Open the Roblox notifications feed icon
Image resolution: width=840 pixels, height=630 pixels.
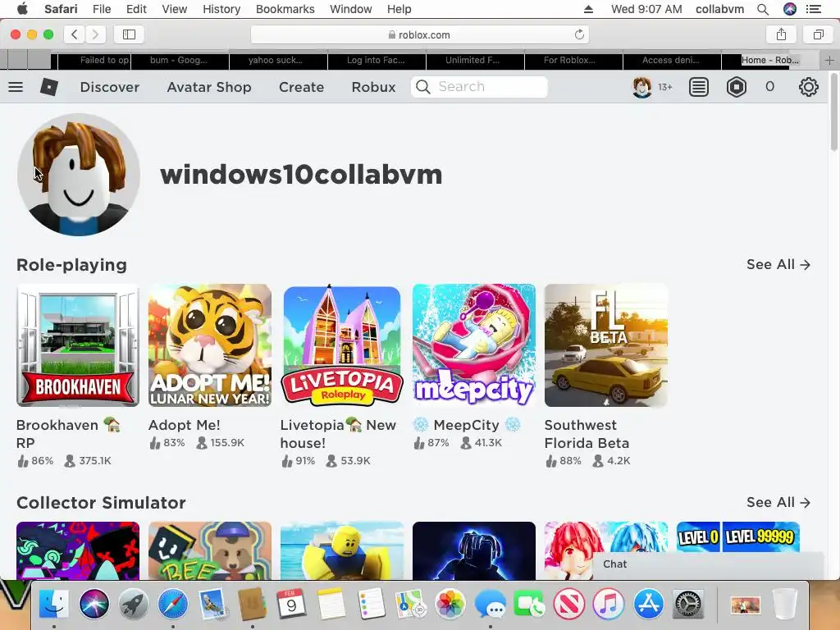pos(699,87)
